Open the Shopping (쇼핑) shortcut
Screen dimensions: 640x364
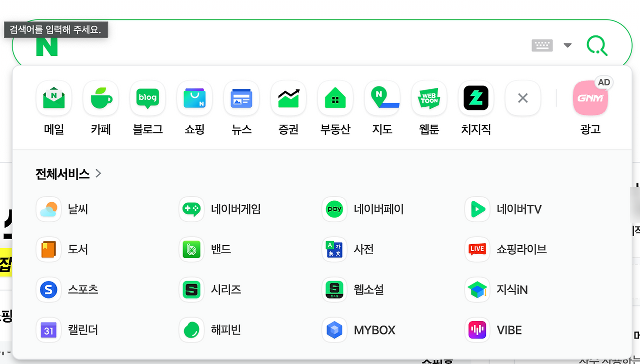(x=194, y=108)
